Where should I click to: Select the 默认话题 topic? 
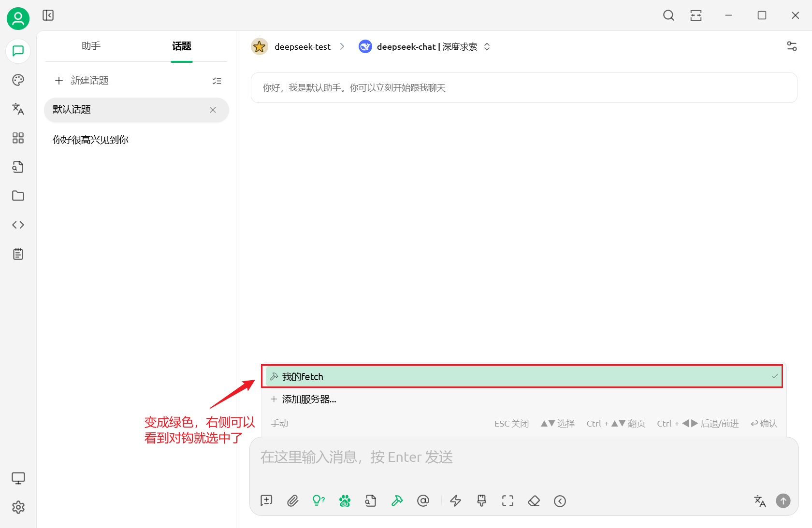136,110
